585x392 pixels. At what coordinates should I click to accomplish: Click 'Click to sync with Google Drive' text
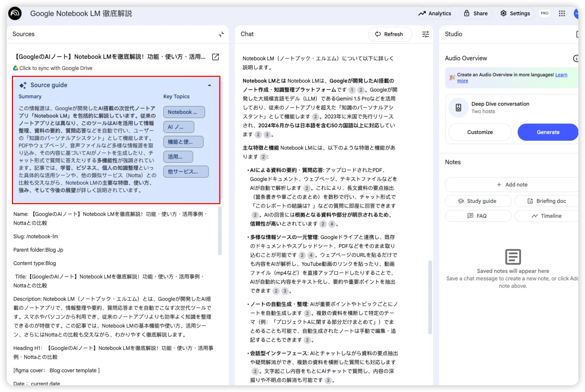coord(56,68)
